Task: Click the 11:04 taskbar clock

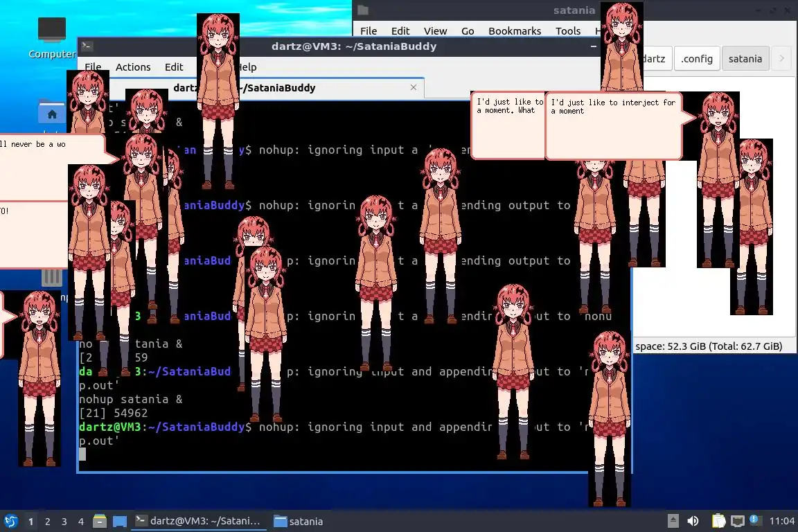Action: pos(781,521)
